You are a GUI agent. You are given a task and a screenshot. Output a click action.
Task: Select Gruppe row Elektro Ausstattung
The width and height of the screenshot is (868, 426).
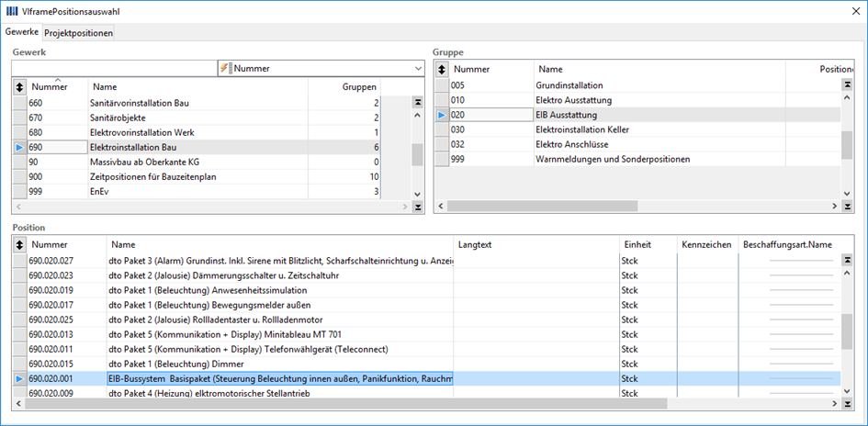[637, 100]
